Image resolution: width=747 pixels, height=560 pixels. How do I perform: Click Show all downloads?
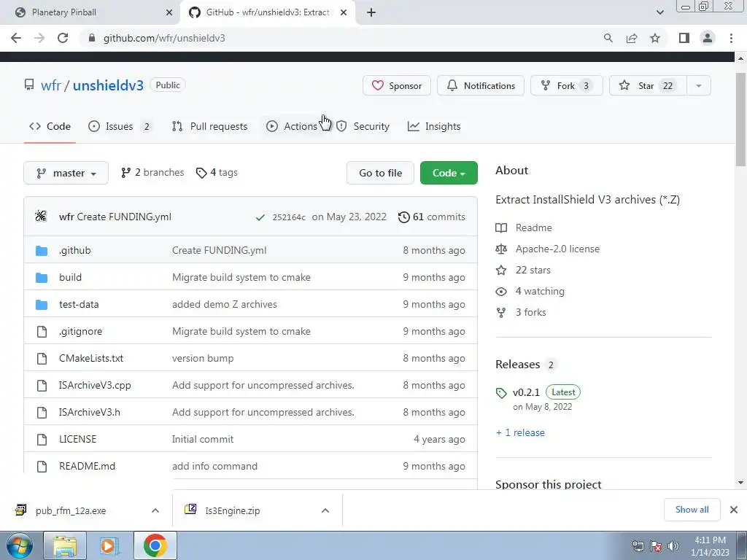point(692,510)
